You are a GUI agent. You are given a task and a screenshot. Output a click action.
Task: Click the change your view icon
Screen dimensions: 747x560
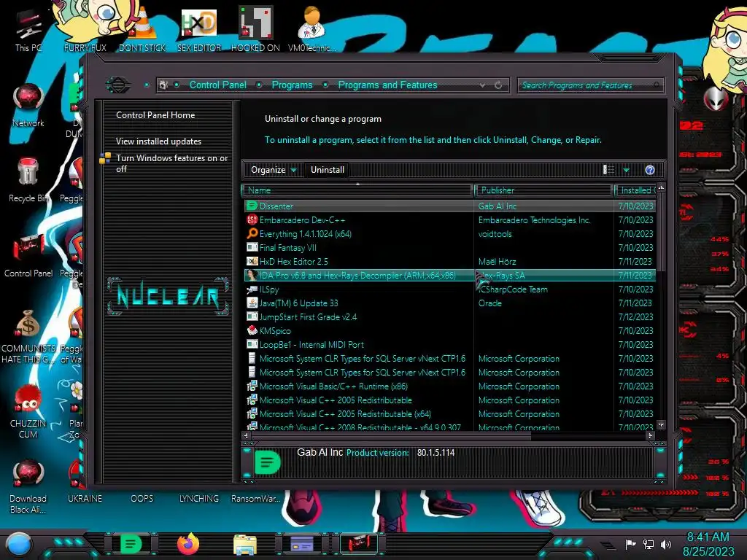click(x=609, y=170)
